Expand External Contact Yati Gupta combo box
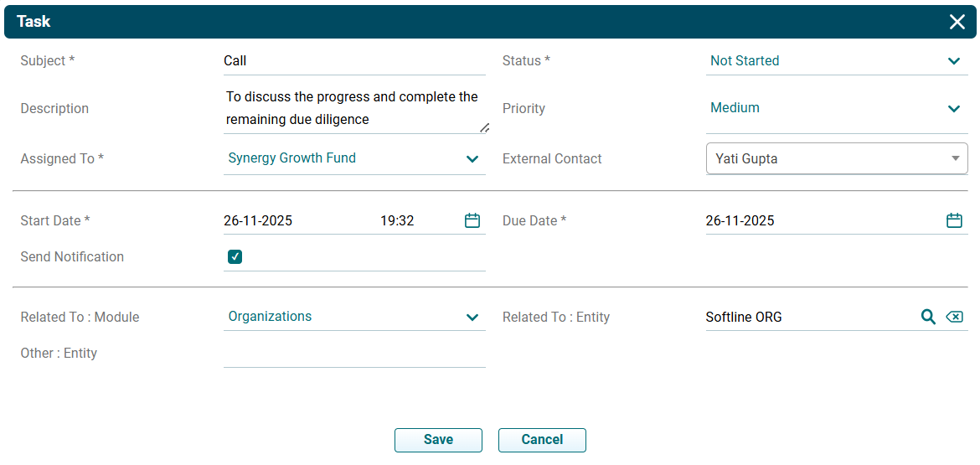Screen dimensions: 980x465 pyautogui.click(x=955, y=158)
